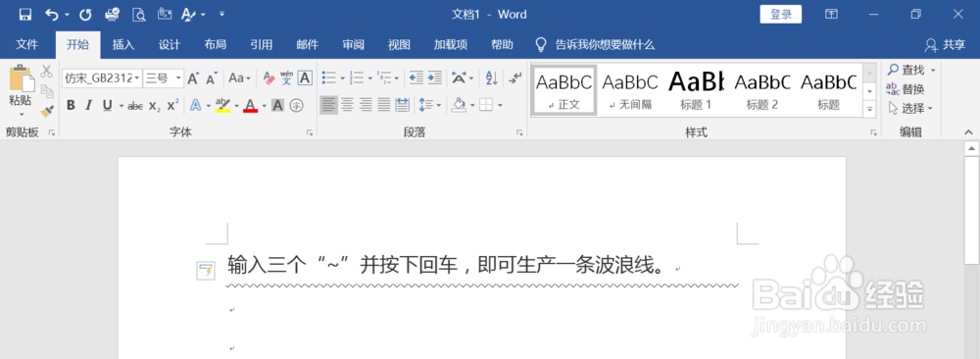The image size is (980, 359).
Task: Activate the Format Painter brush
Action: [x=46, y=111]
